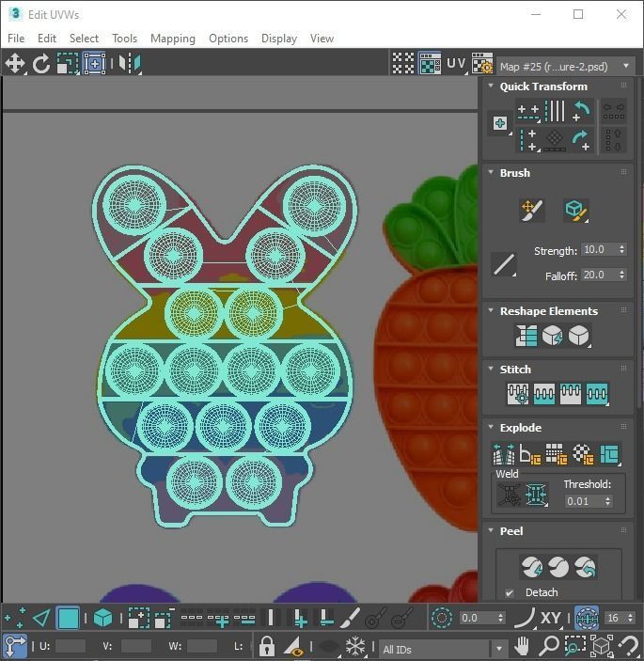Viewport: 644px width, 661px height.
Task: Toggle the Show Map checker icon
Action: 430,64
